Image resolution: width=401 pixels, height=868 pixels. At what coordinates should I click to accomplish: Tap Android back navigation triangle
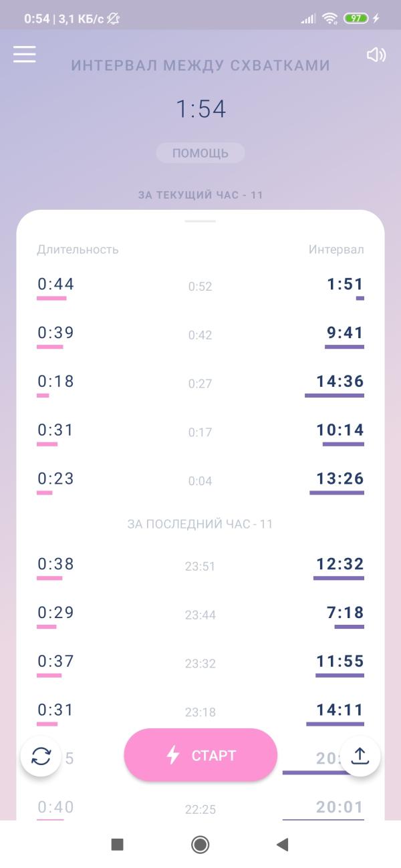(282, 845)
